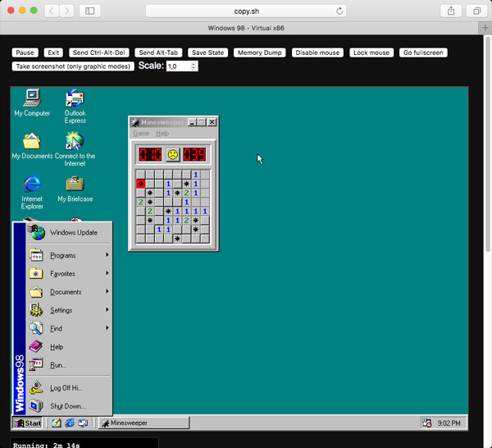
Task: Launch Internet Explorer from the quick launch bar
Action: pyautogui.click(x=70, y=423)
